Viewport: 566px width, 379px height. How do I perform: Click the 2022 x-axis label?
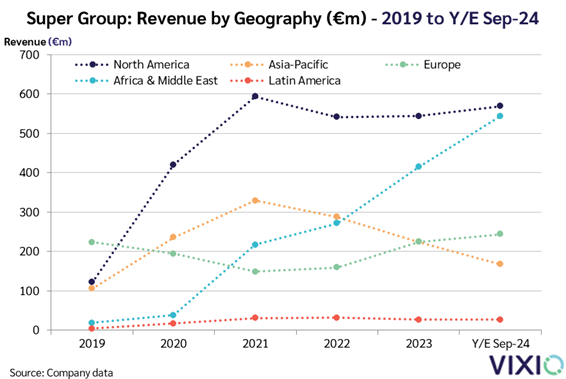(336, 344)
